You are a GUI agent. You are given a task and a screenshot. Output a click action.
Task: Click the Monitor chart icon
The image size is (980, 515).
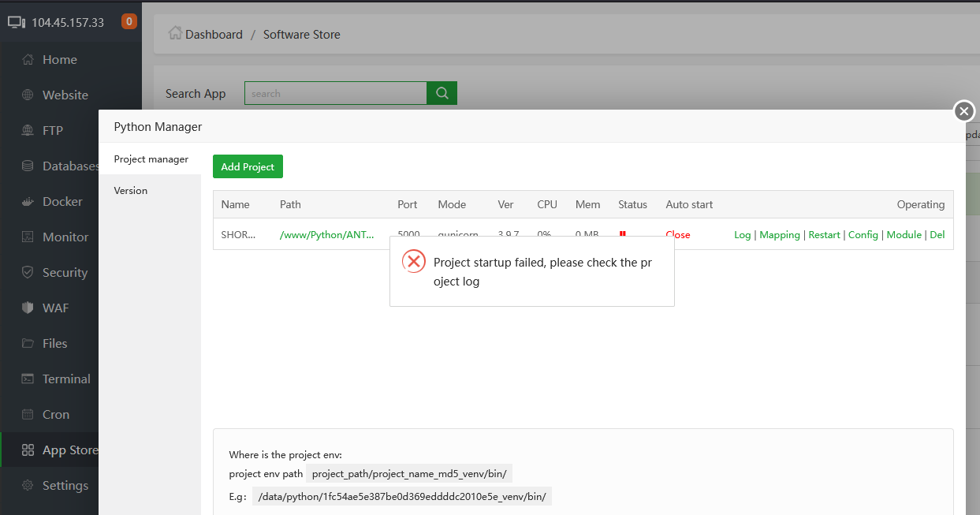(x=28, y=237)
